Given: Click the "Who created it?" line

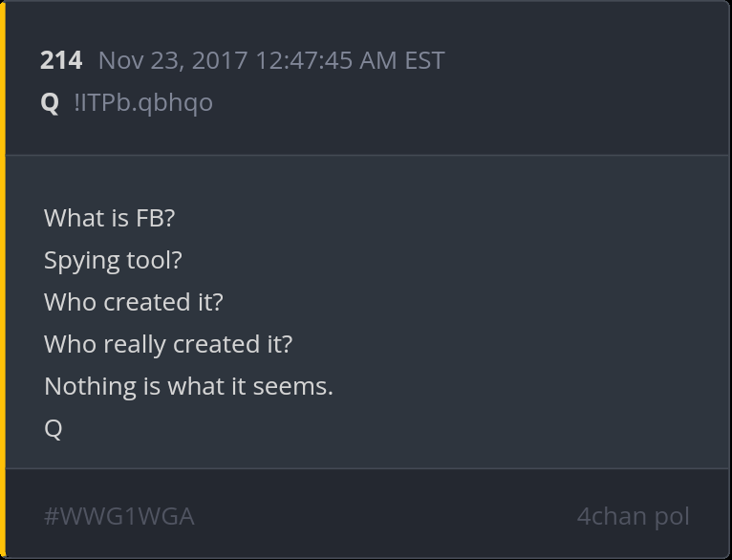Looking at the screenshot, I should 133,302.
